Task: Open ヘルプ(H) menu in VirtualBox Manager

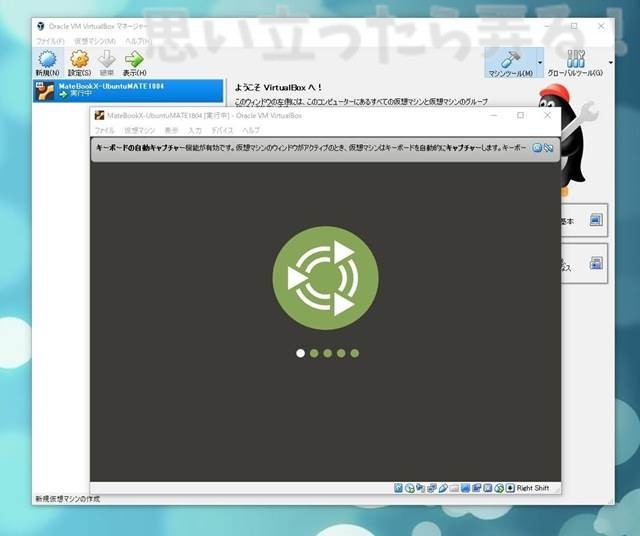Action: (138, 41)
